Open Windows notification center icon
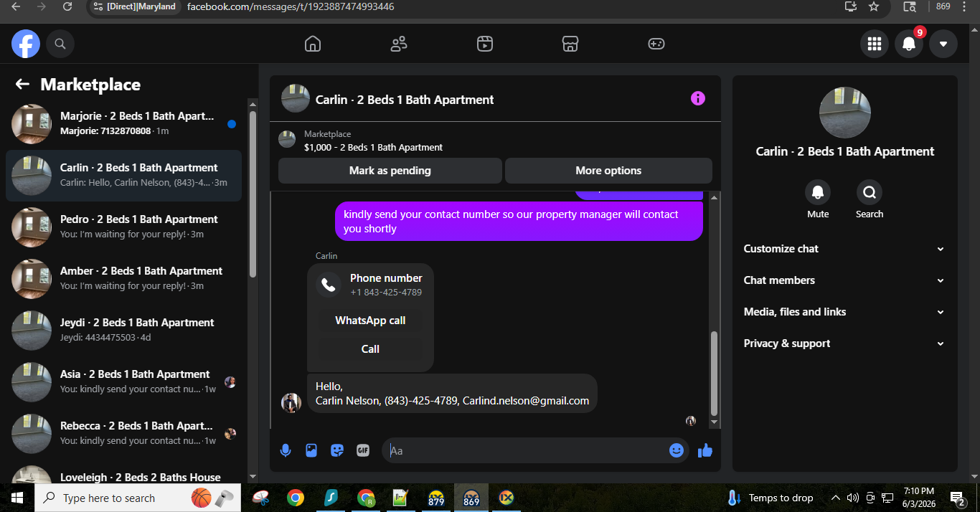The height and width of the screenshot is (512, 980). 957,498
